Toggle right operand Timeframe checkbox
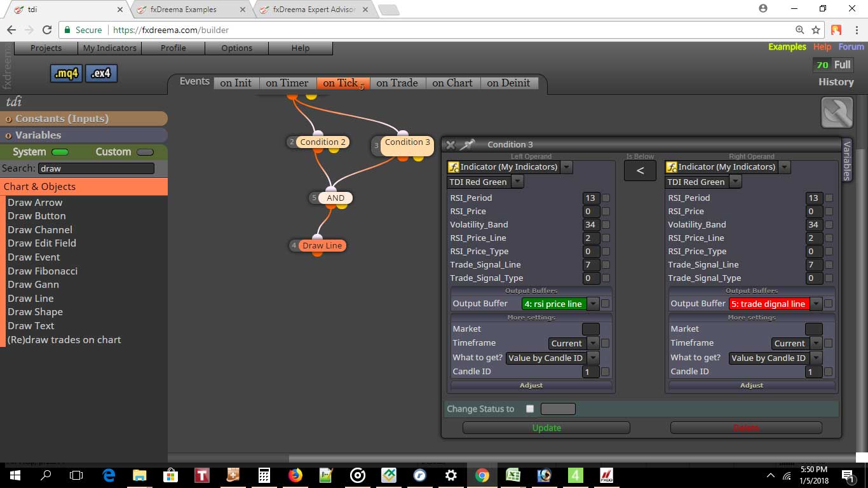 coord(829,343)
